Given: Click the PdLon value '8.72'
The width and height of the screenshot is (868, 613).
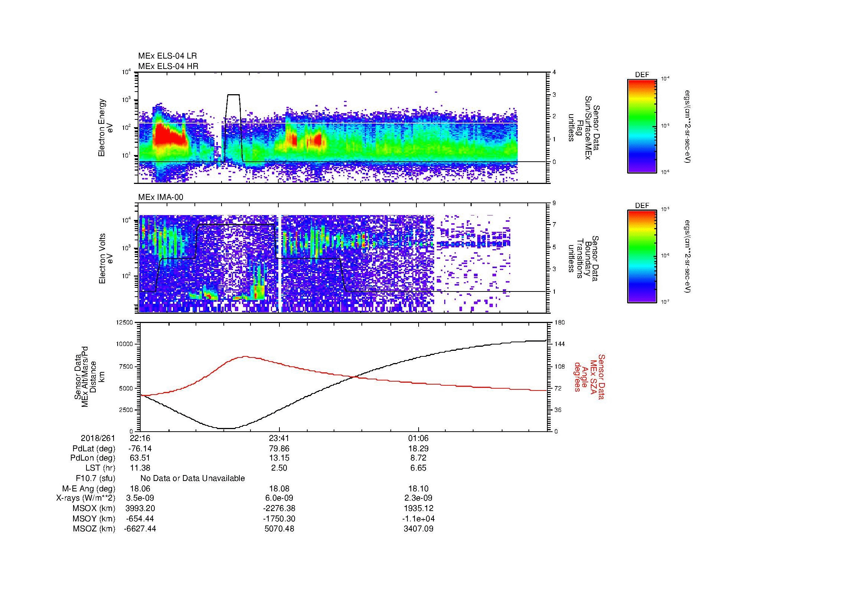Looking at the screenshot, I should click(419, 458).
